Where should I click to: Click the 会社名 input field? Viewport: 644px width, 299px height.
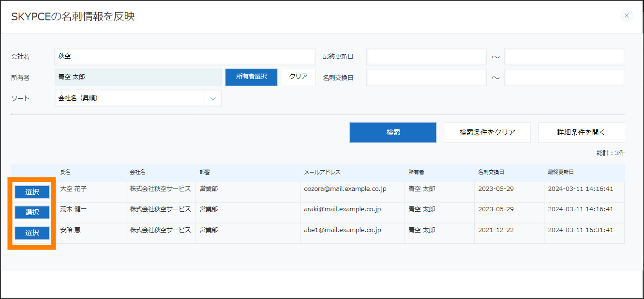pyautogui.click(x=185, y=57)
